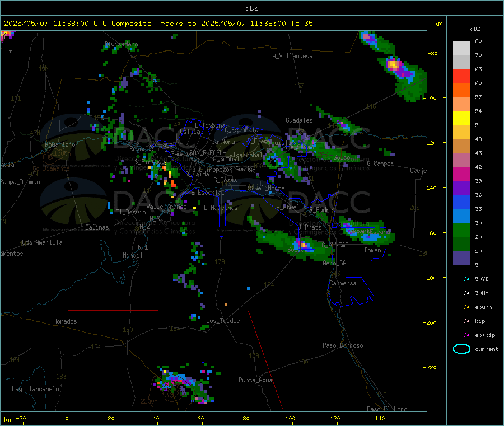Click the blue 35 dBZ legend swatch

(461, 202)
